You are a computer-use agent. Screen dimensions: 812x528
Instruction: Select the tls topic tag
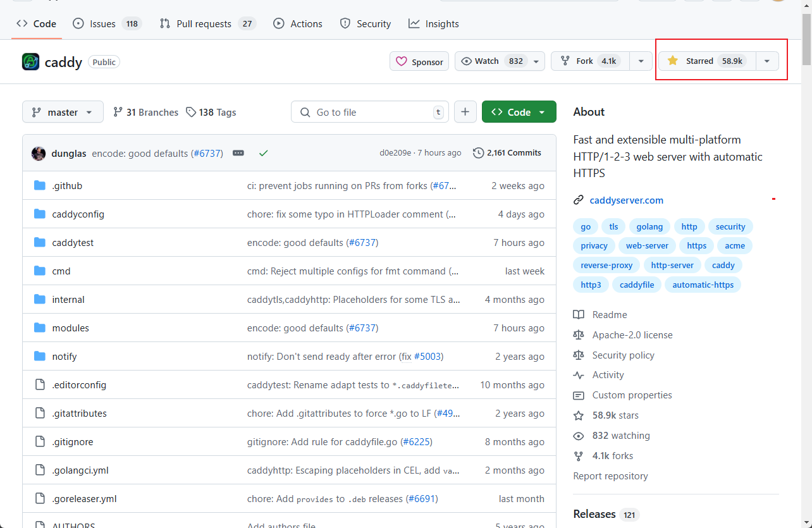pos(613,226)
